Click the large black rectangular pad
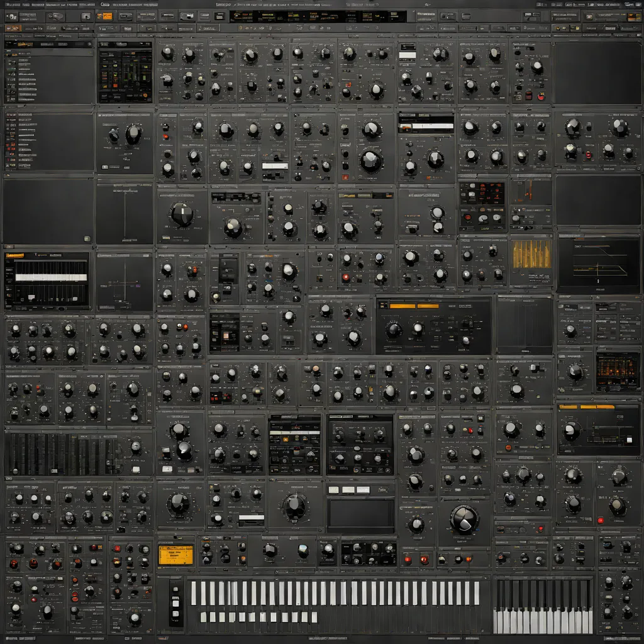644x644 pixels. click(360, 513)
